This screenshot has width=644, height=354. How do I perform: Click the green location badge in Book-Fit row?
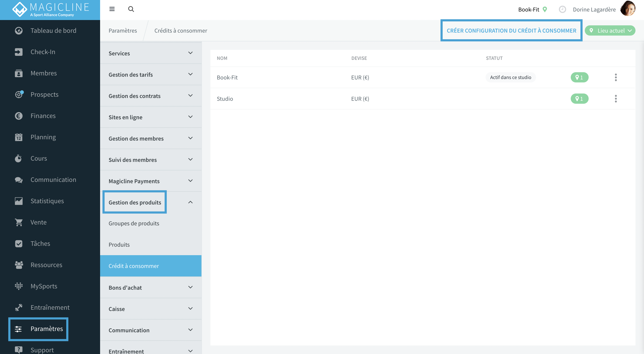[x=579, y=77]
